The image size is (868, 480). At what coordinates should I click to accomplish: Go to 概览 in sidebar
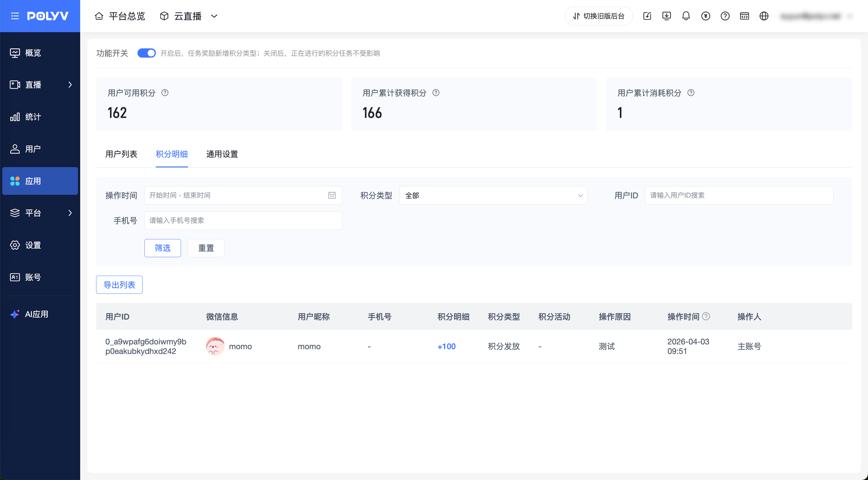coord(40,53)
